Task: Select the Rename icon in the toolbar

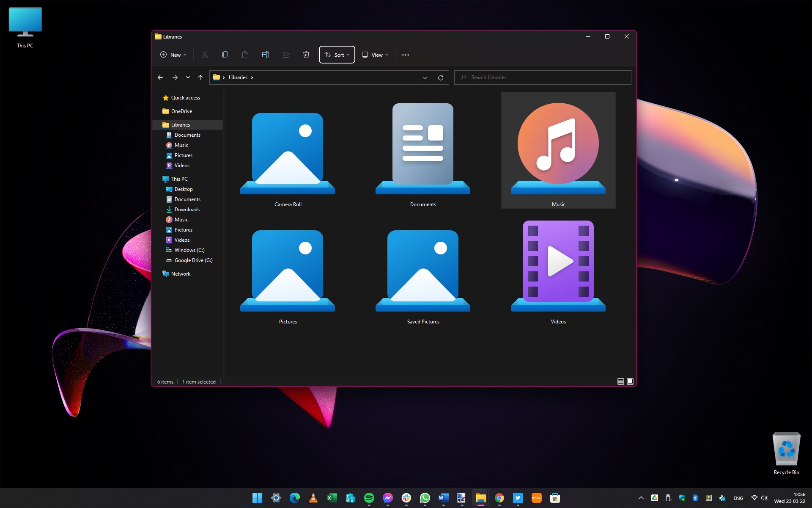Action: (265, 55)
